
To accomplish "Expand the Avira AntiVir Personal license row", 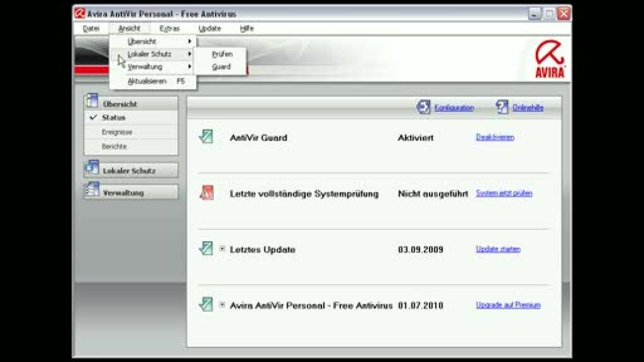I will tap(222, 305).
